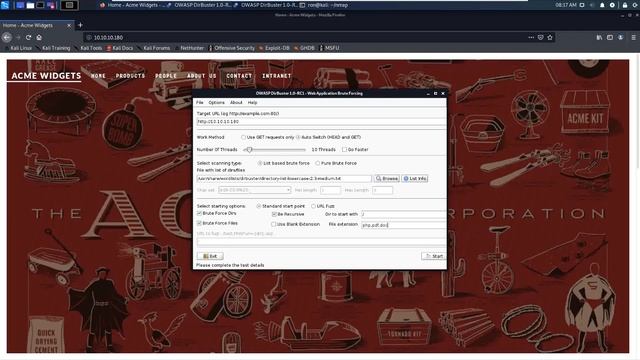Reload the page in Firefox
640x360 pixels.
pos(29,37)
